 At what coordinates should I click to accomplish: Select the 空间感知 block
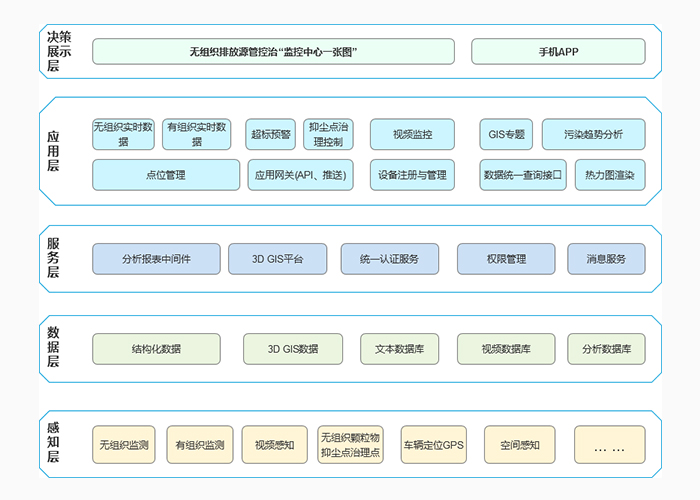pyautogui.click(x=520, y=445)
